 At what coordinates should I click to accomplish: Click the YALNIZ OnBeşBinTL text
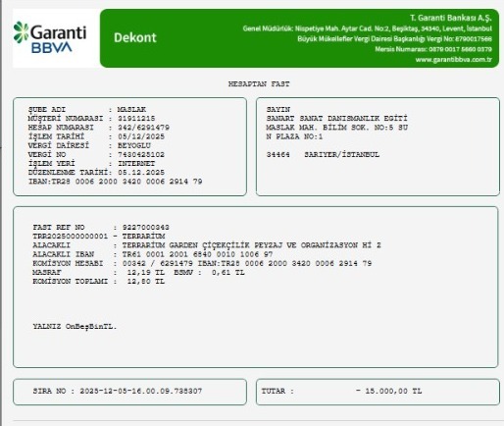coord(75,327)
